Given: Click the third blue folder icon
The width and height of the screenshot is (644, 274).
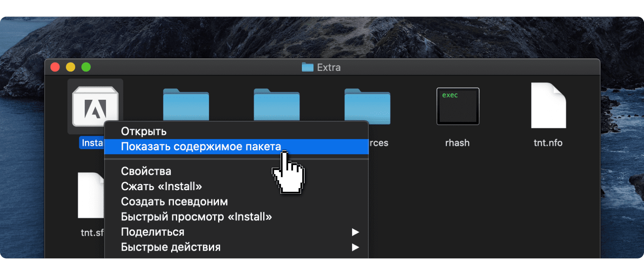Looking at the screenshot, I should (x=367, y=104).
